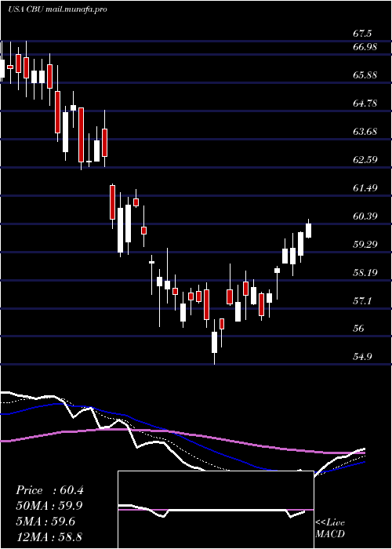Click the lowest white candlestick near 54.9
The image size is (392, 549).
[x=214, y=342]
